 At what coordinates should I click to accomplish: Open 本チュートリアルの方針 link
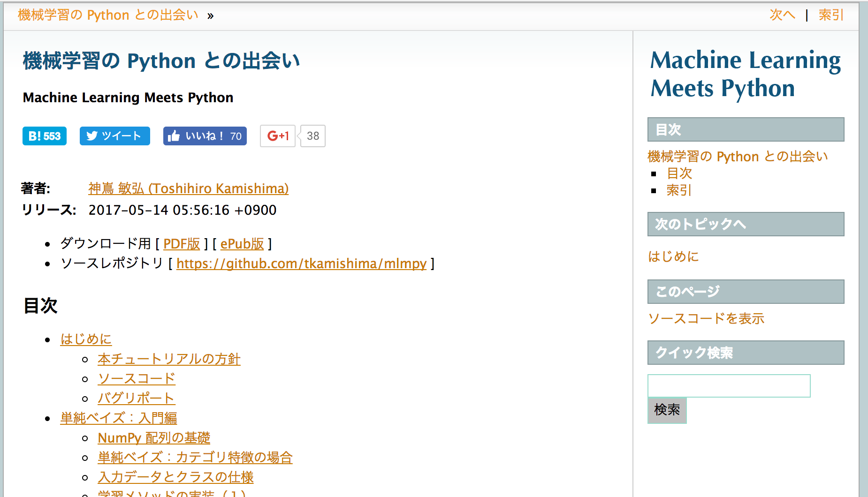click(x=169, y=359)
